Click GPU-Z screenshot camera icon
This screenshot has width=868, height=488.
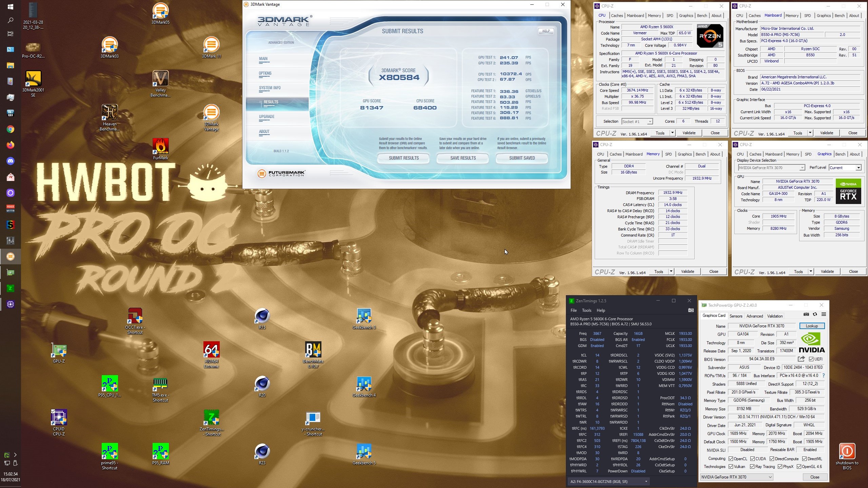tap(806, 314)
